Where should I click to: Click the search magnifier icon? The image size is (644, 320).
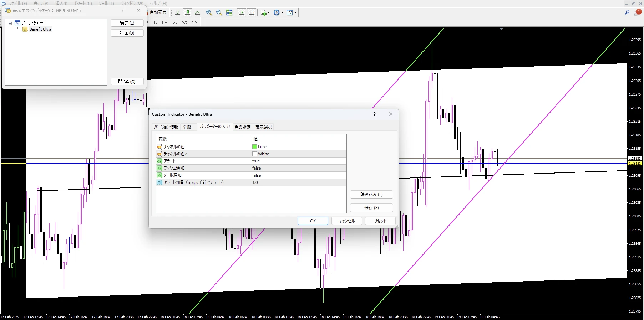coord(627,12)
